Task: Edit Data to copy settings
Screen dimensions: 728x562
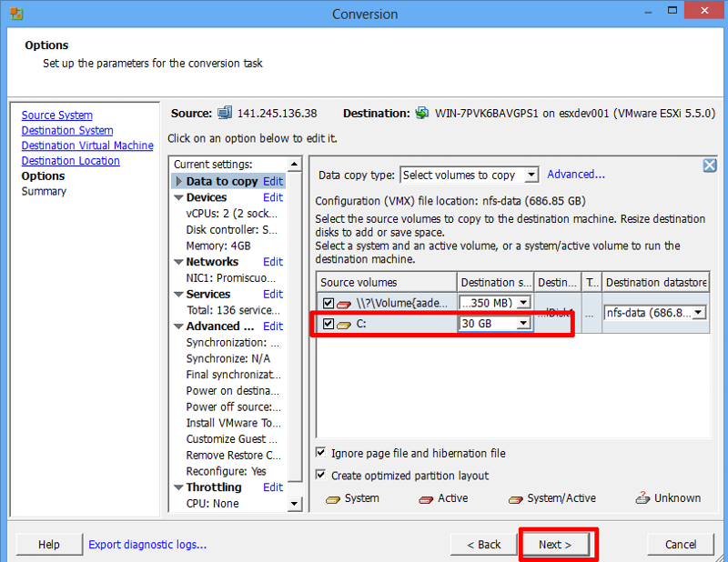Action: pos(273,181)
